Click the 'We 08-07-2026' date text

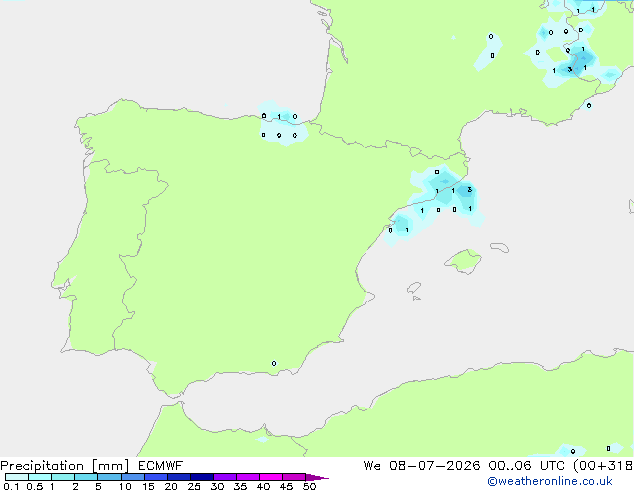(x=422, y=466)
